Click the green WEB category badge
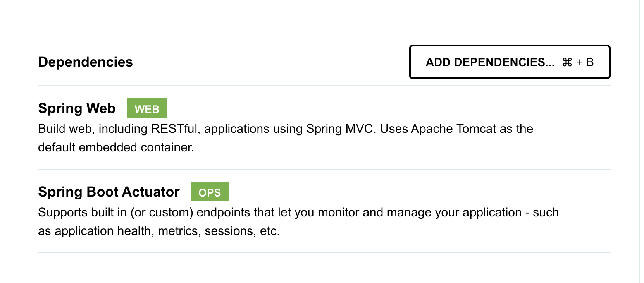644x283 pixels. click(x=147, y=108)
